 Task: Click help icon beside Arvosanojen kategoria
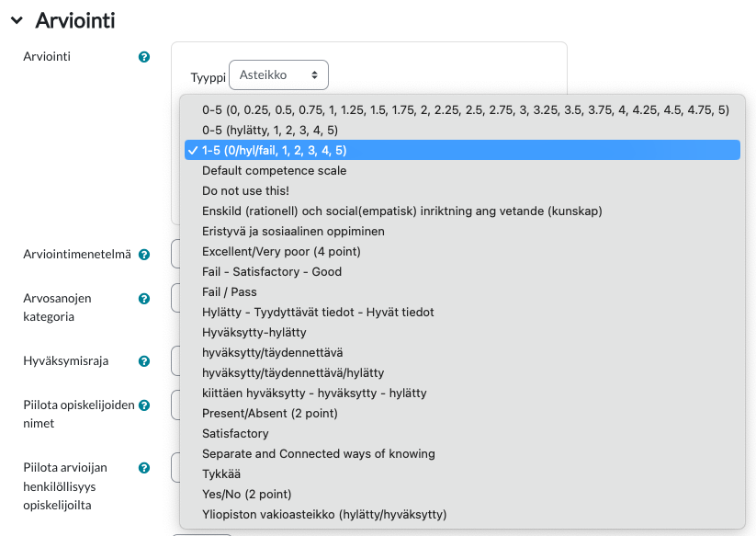pyautogui.click(x=143, y=299)
